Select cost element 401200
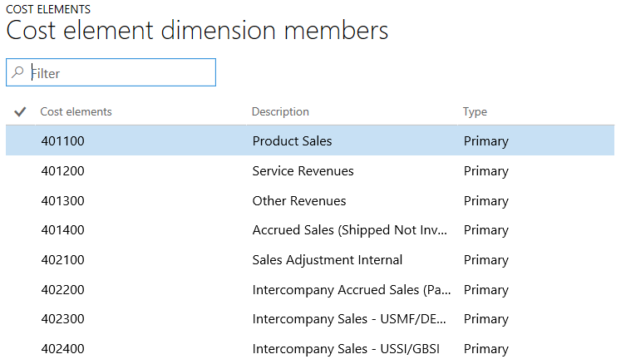Image resolution: width=621 pixels, height=364 pixels. pyautogui.click(x=62, y=170)
